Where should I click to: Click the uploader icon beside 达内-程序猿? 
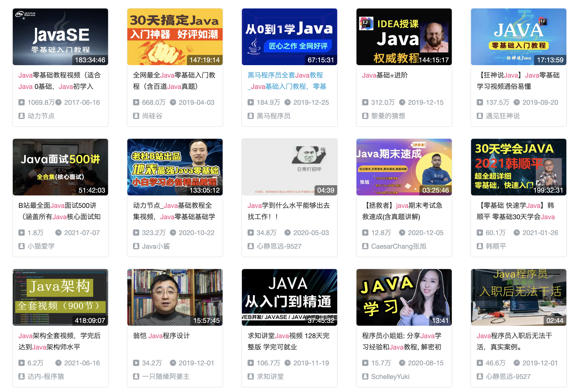(x=22, y=376)
